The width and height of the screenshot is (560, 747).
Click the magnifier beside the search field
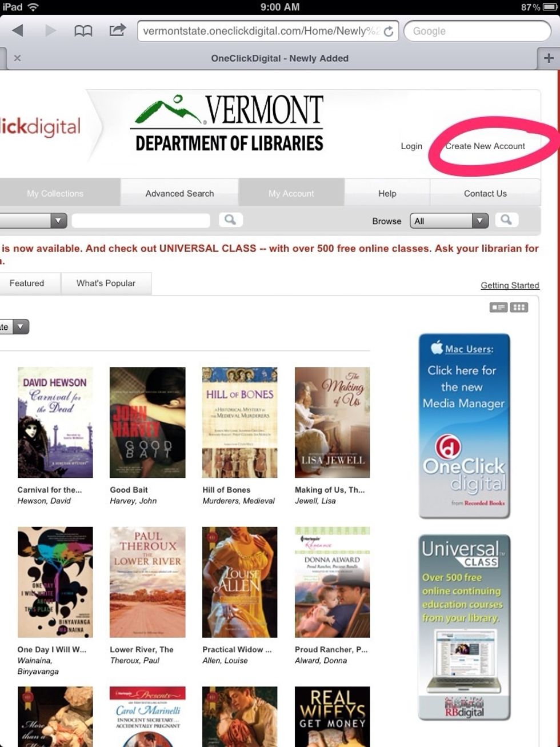[230, 219]
